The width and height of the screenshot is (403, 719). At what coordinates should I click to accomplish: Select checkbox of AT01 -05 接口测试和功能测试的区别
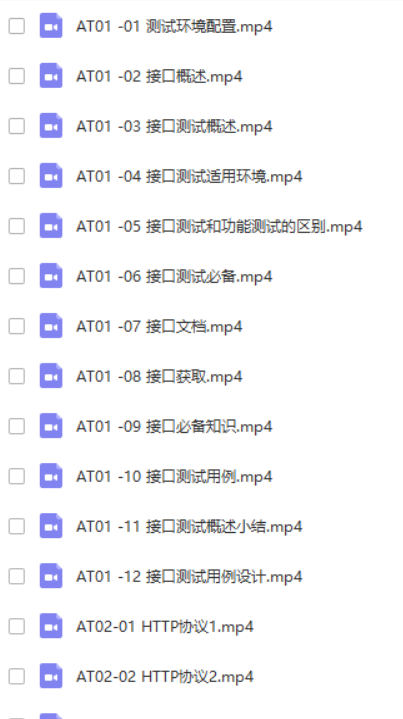click(17, 226)
